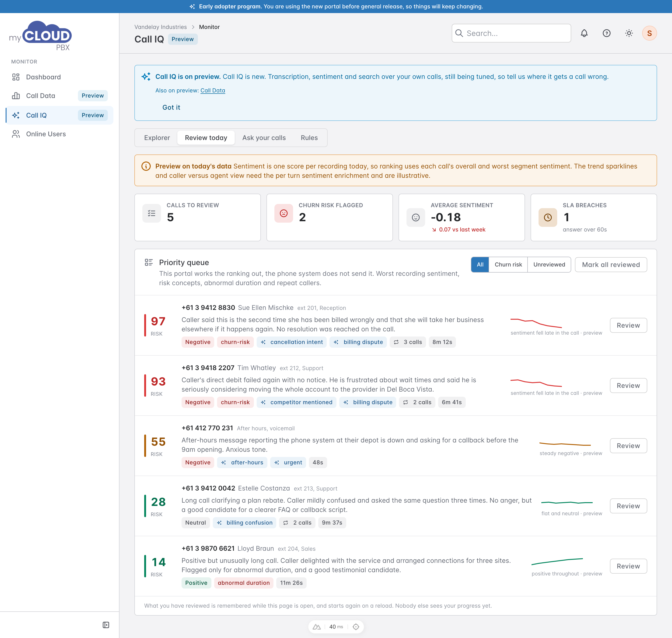Click the down-arrow trend icon by 0.07
The width and height of the screenshot is (672, 638).
(434, 230)
